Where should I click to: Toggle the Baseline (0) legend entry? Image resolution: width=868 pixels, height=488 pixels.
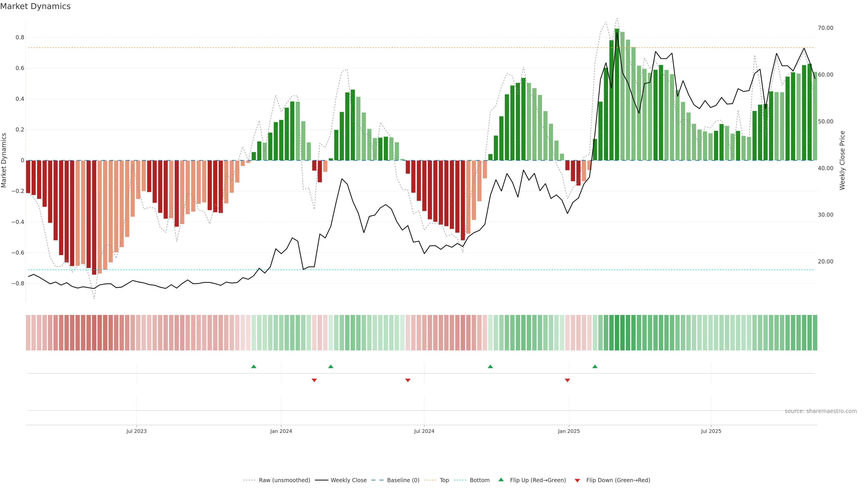(403, 480)
